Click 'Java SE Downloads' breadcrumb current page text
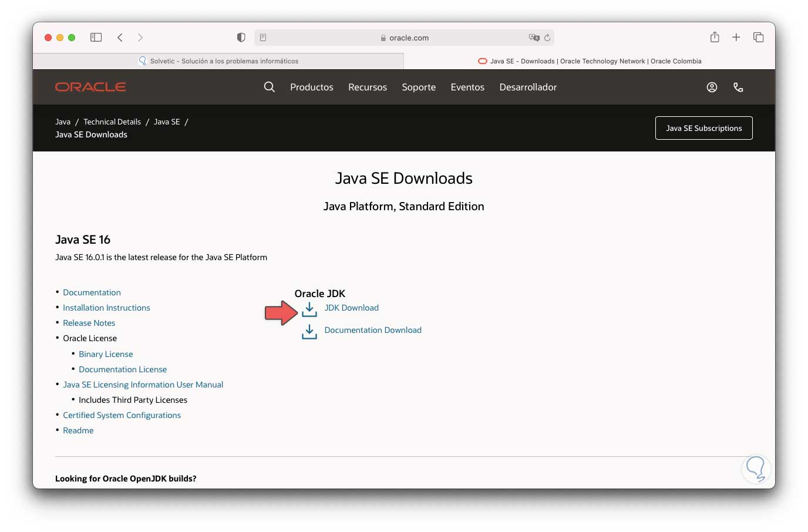Screen dimensions: 808x532 [x=91, y=134]
